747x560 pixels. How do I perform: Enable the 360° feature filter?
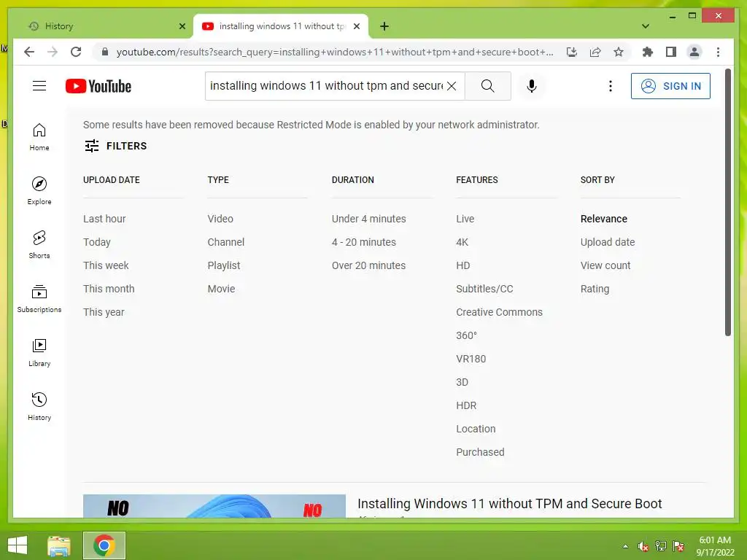466,335
